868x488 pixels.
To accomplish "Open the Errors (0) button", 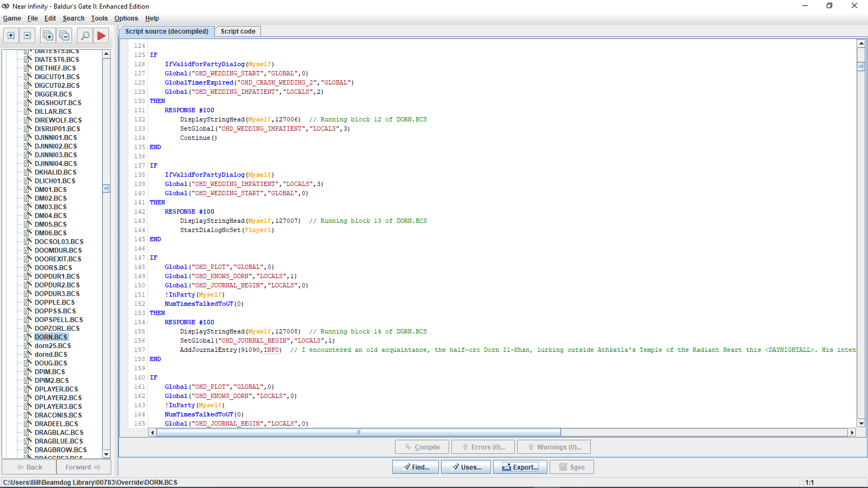I will pos(483,447).
